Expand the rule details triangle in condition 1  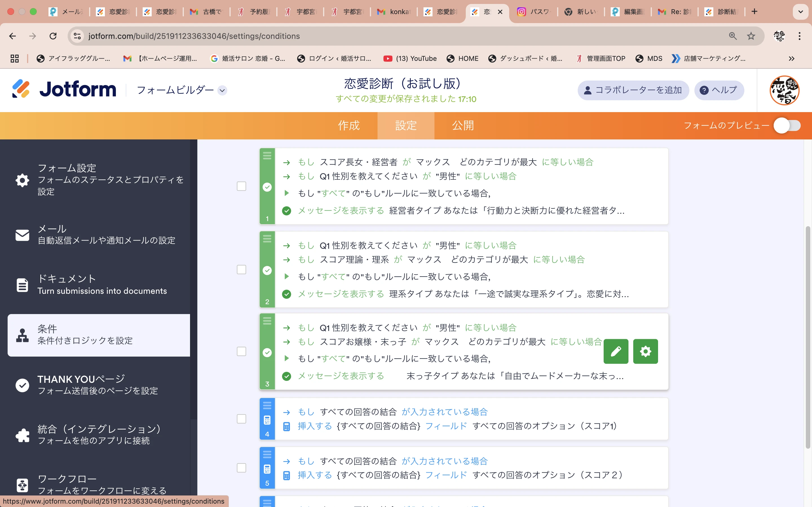tap(287, 193)
